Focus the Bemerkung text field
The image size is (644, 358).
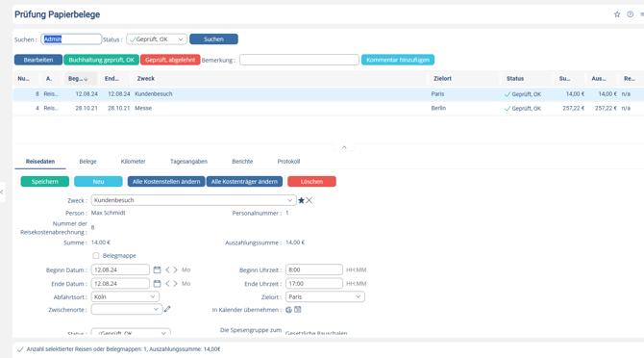point(299,60)
